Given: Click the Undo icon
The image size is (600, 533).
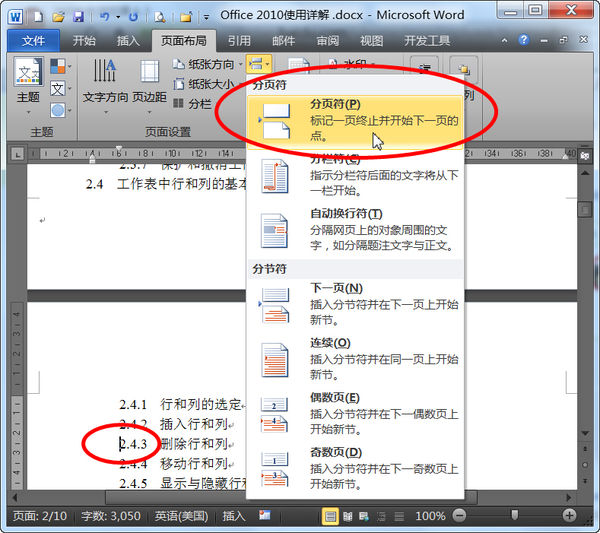Looking at the screenshot, I should 104,17.
